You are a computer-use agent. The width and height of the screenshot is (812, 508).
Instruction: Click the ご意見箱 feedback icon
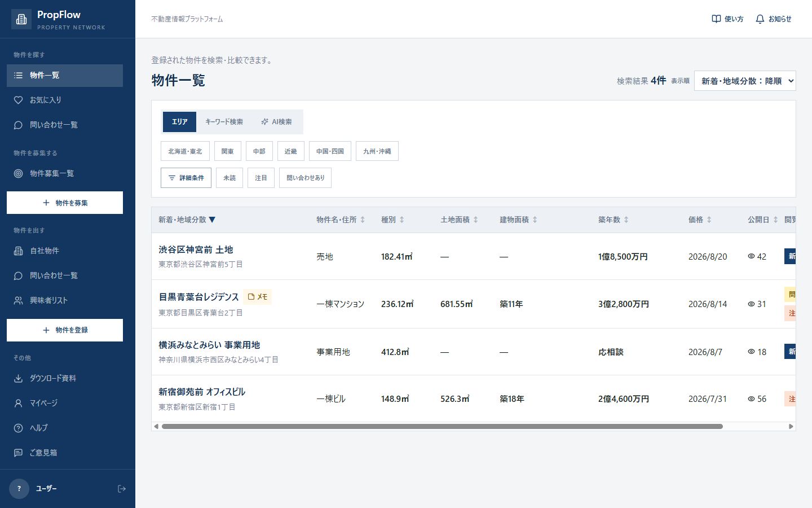18,453
